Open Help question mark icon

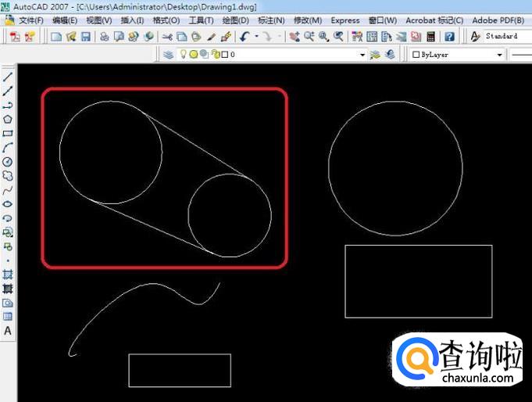pyautogui.click(x=449, y=36)
